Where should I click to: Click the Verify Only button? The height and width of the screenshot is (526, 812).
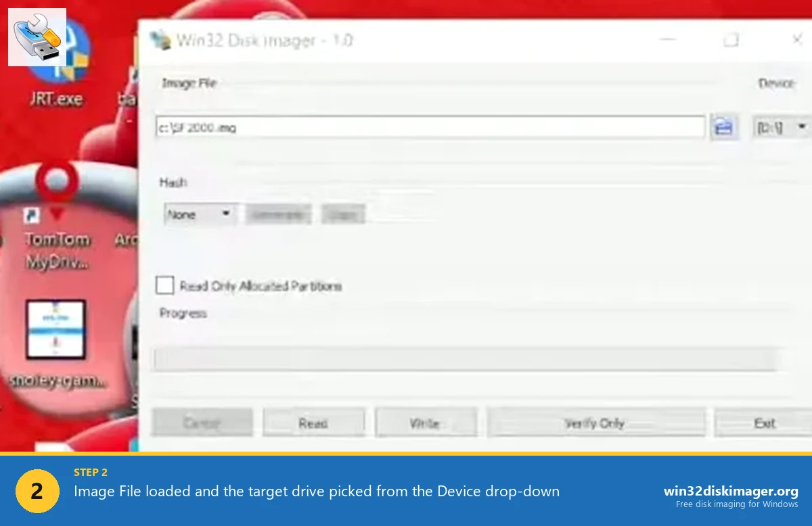(596, 422)
